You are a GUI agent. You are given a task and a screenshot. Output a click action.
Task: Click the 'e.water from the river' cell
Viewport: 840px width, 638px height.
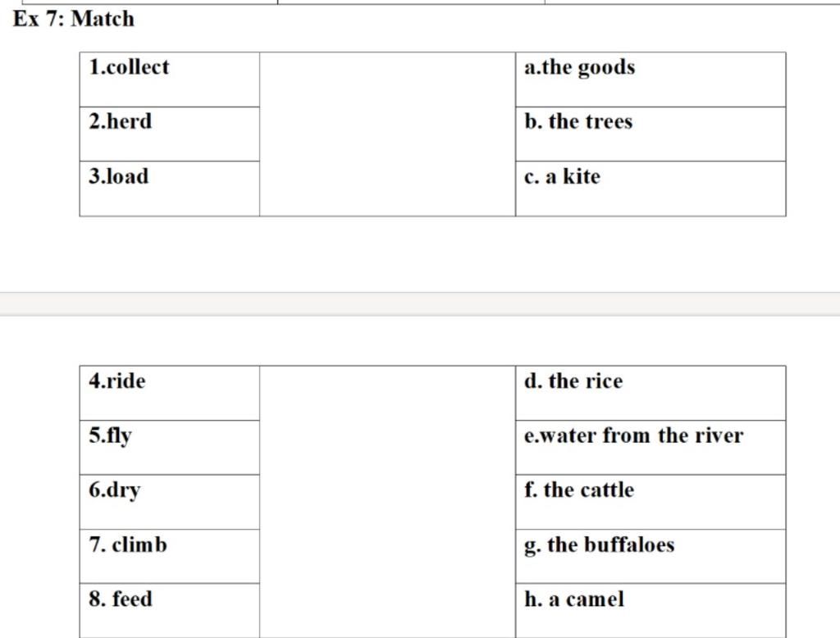(651, 448)
